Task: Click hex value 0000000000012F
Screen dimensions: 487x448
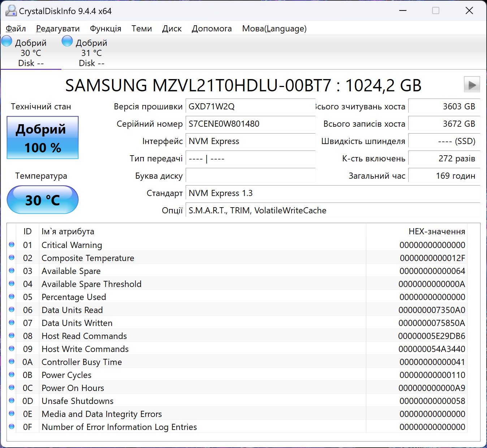Action: pos(432,258)
